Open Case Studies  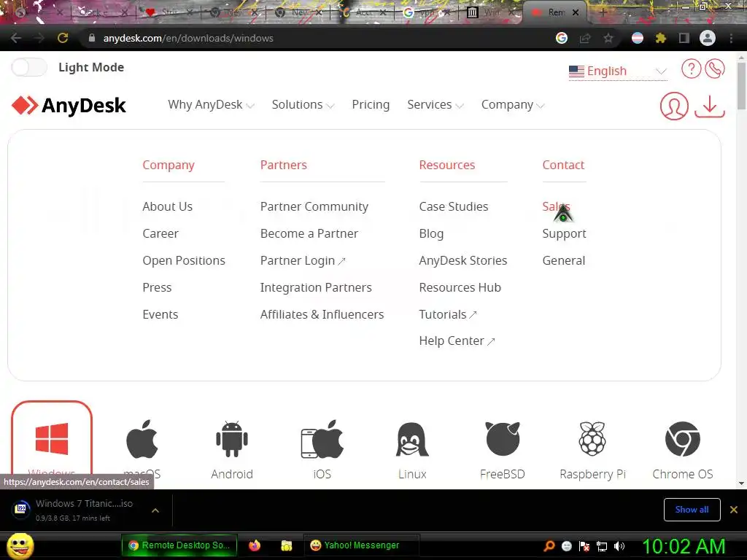(454, 206)
